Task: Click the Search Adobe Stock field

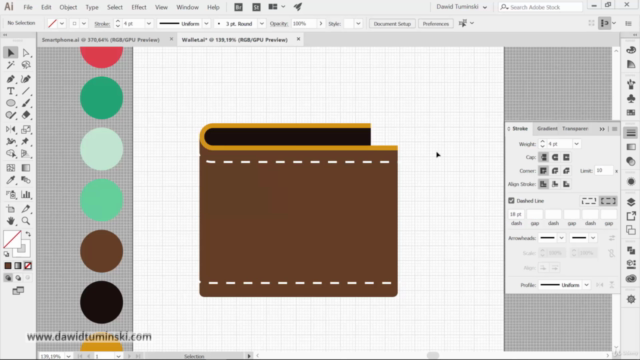Action: pos(541,7)
